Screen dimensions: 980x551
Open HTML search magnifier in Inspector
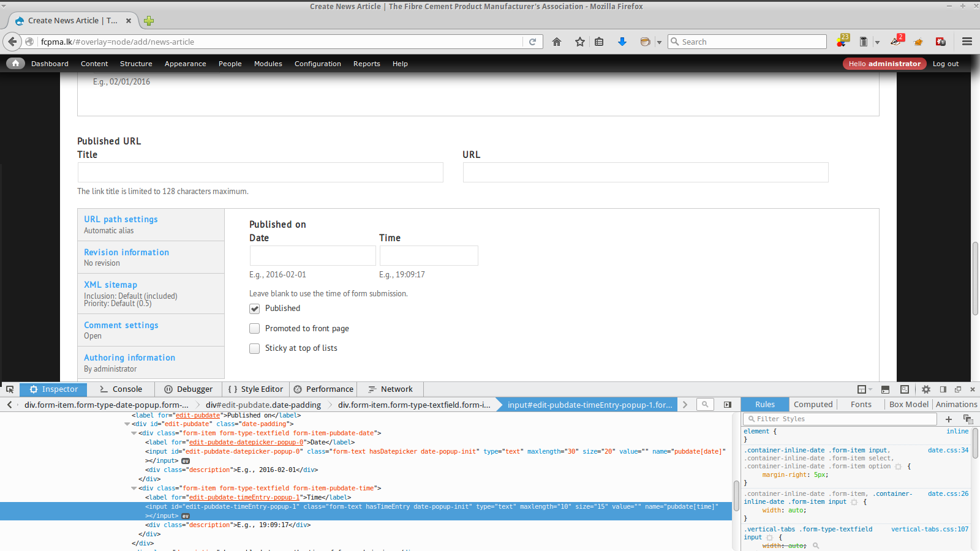click(705, 405)
